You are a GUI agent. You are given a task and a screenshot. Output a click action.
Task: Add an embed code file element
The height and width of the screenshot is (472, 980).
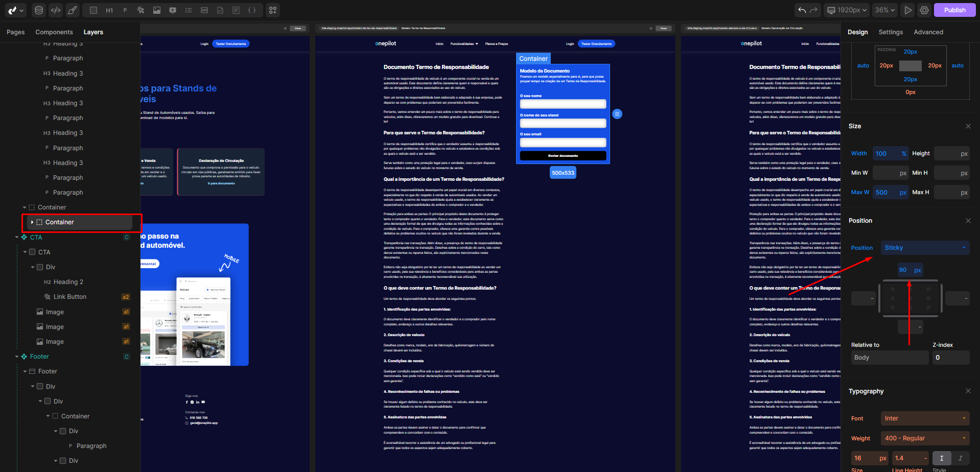(x=220, y=10)
